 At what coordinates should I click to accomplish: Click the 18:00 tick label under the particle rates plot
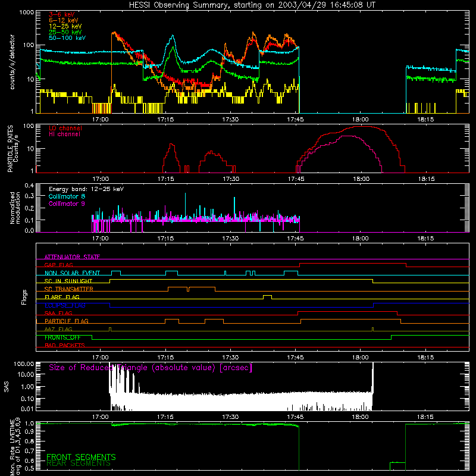(x=361, y=179)
